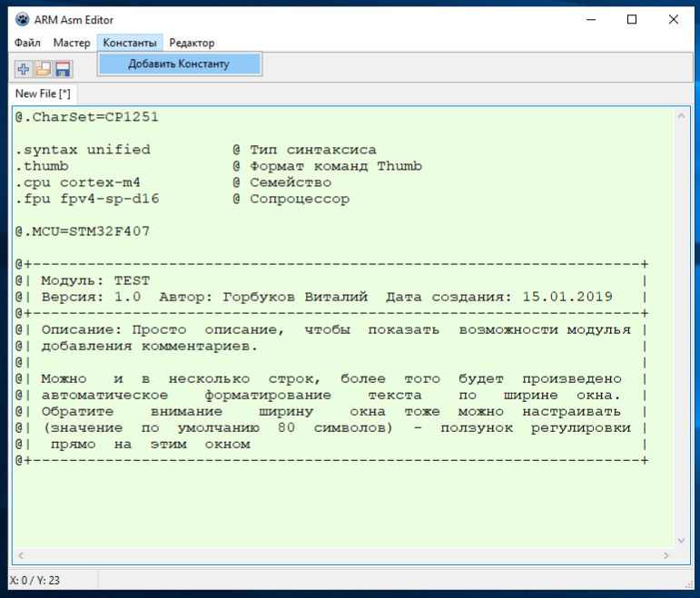Click the line прямо на этим окном
The height and width of the screenshot is (598, 700).
click(x=150, y=445)
